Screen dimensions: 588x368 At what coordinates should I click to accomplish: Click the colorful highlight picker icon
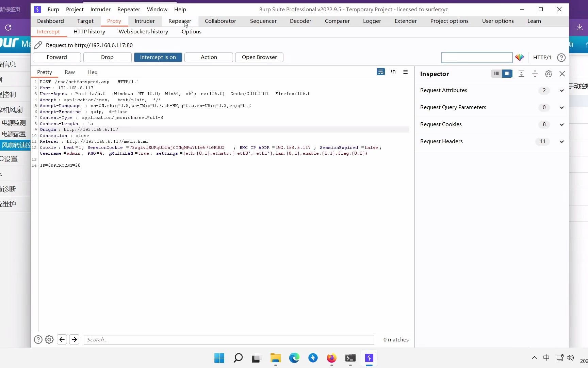[x=520, y=58]
